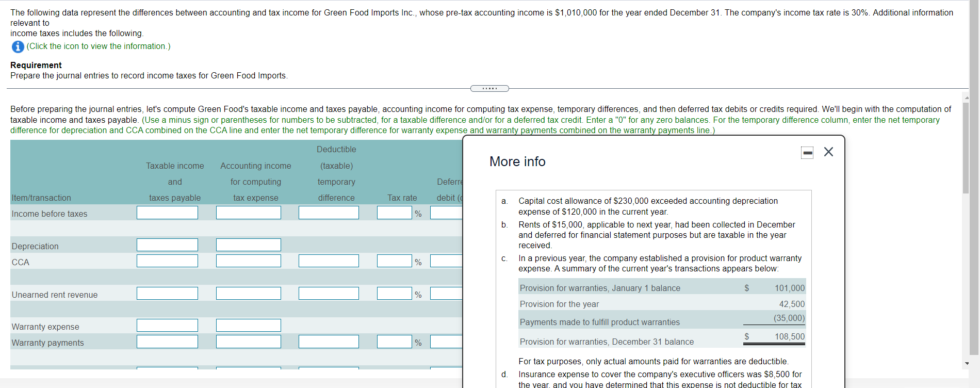Click the blue info icon
The height and width of the screenshot is (388, 980).
pos(18,46)
